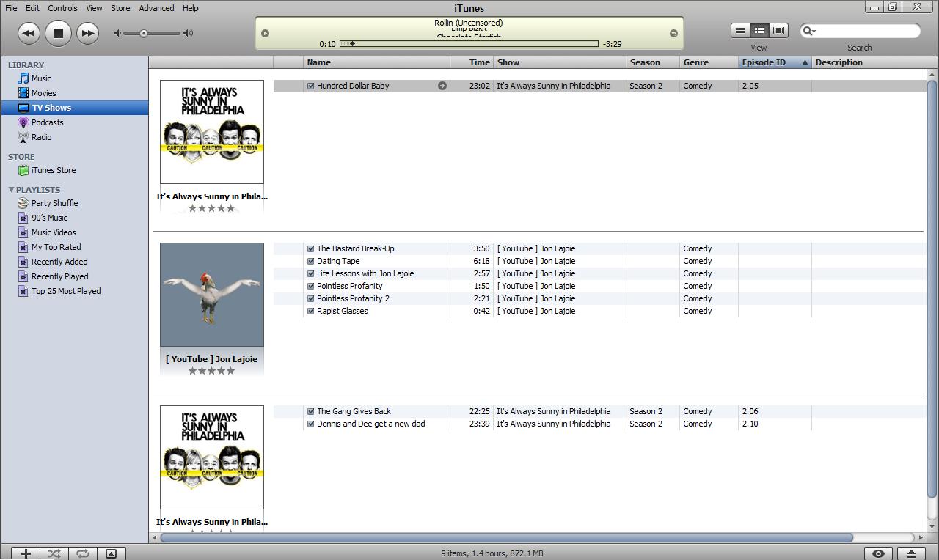Sort by the Season column header
Image resolution: width=939 pixels, height=560 pixels.
coord(653,62)
